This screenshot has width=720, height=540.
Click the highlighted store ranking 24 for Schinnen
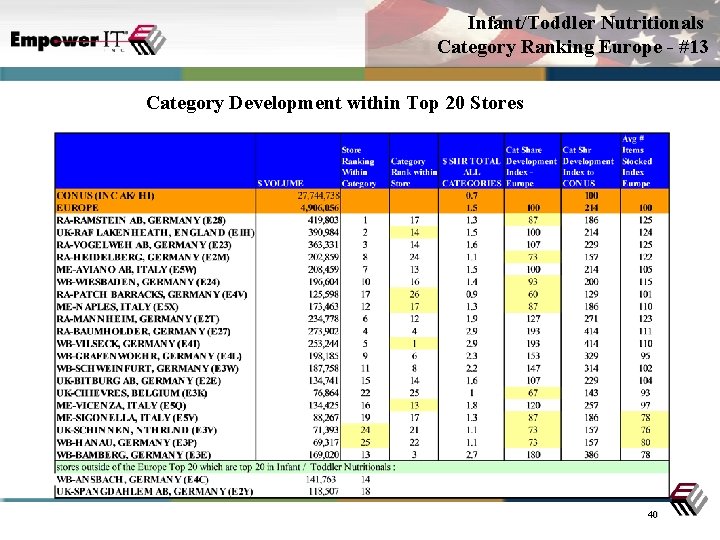click(366, 430)
